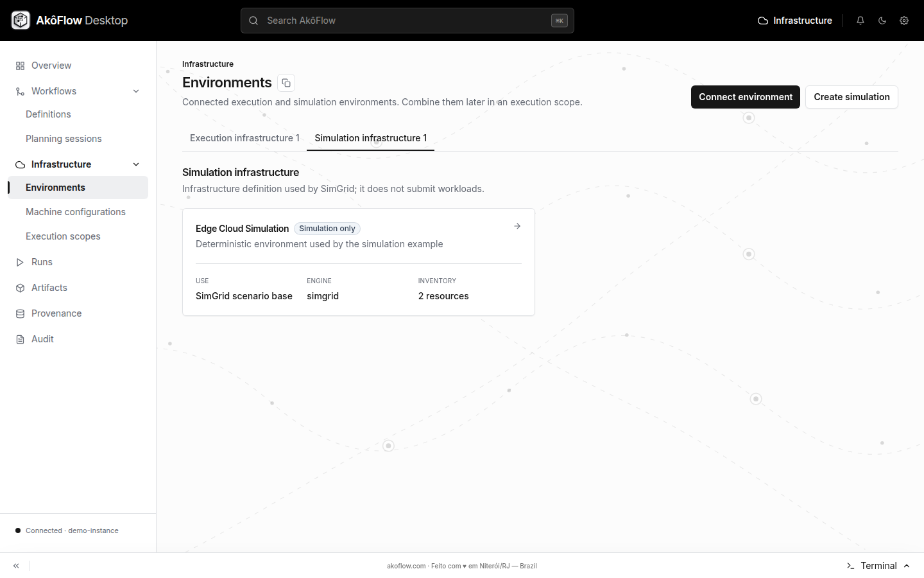The height and width of the screenshot is (578, 924).
Task: Click the Infrastructure cloud icon in sidebar
Action: pyautogui.click(x=20, y=164)
